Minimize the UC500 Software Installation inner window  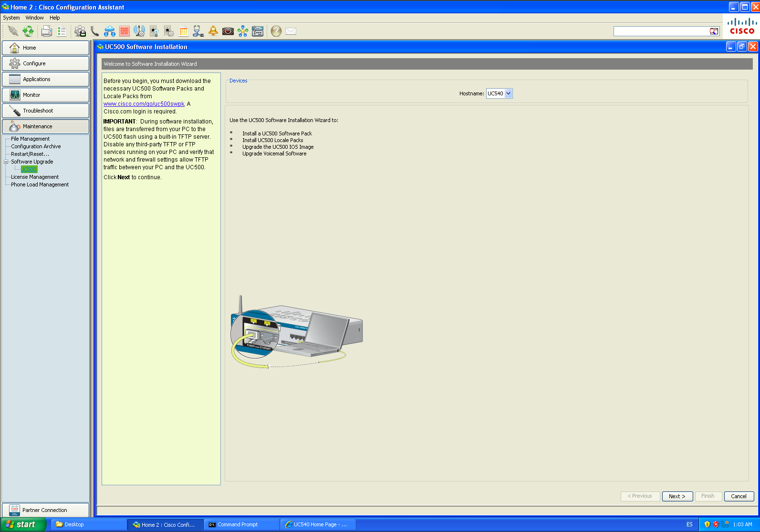(731, 47)
